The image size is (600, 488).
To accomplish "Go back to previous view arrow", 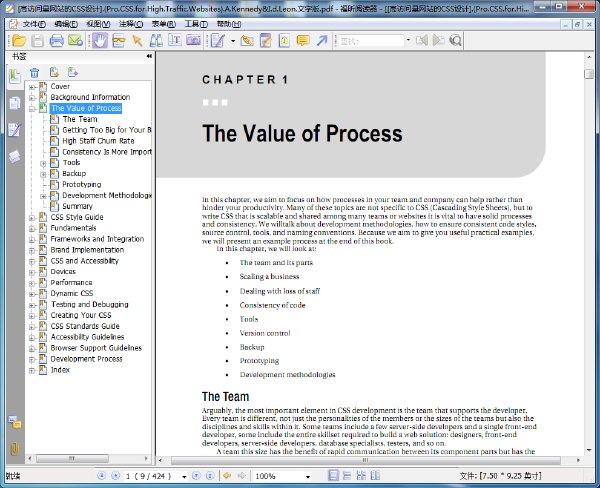I will (x=227, y=475).
